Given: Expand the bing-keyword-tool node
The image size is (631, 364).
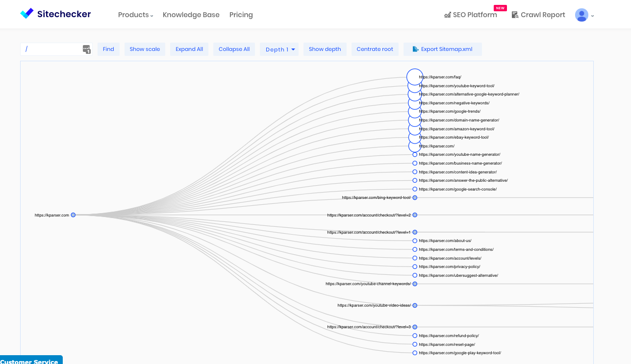Looking at the screenshot, I should coord(415,197).
